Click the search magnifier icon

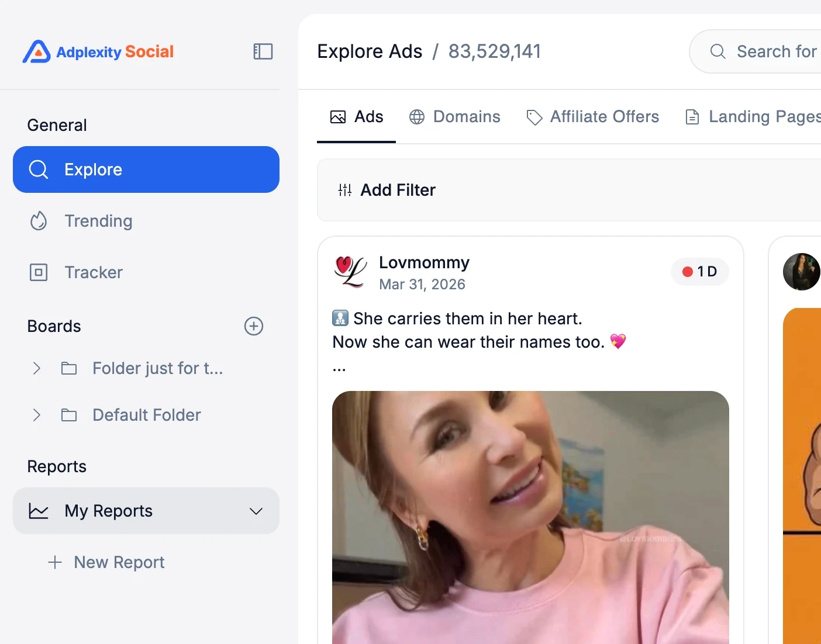718,51
